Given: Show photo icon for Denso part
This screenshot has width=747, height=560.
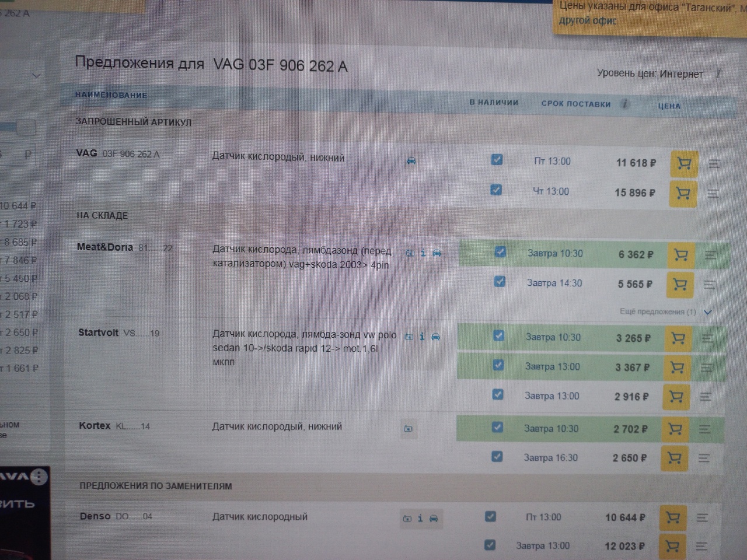Looking at the screenshot, I should coord(407,519).
